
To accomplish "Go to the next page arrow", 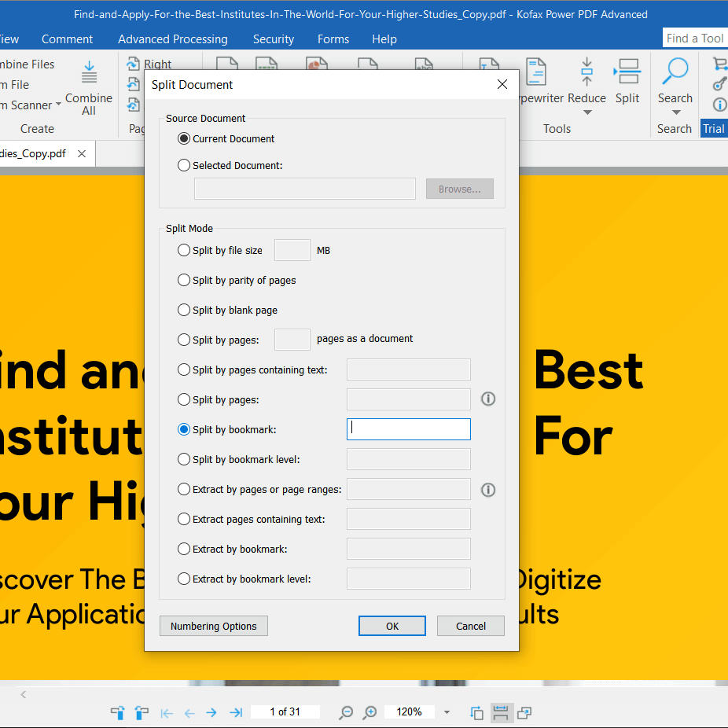I will tap(211, 713).
